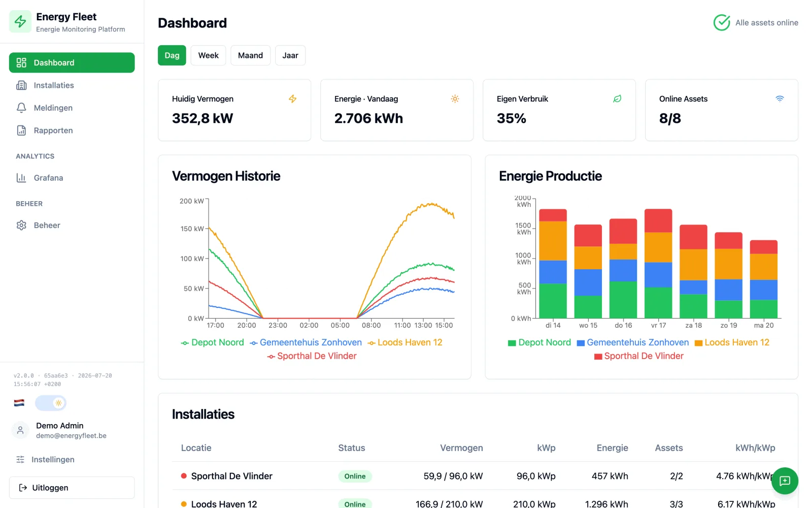The image size is (812, 508).
Task: Click Online status badge for Sporthal De Vlinder
Action: (x=355, y=476)
